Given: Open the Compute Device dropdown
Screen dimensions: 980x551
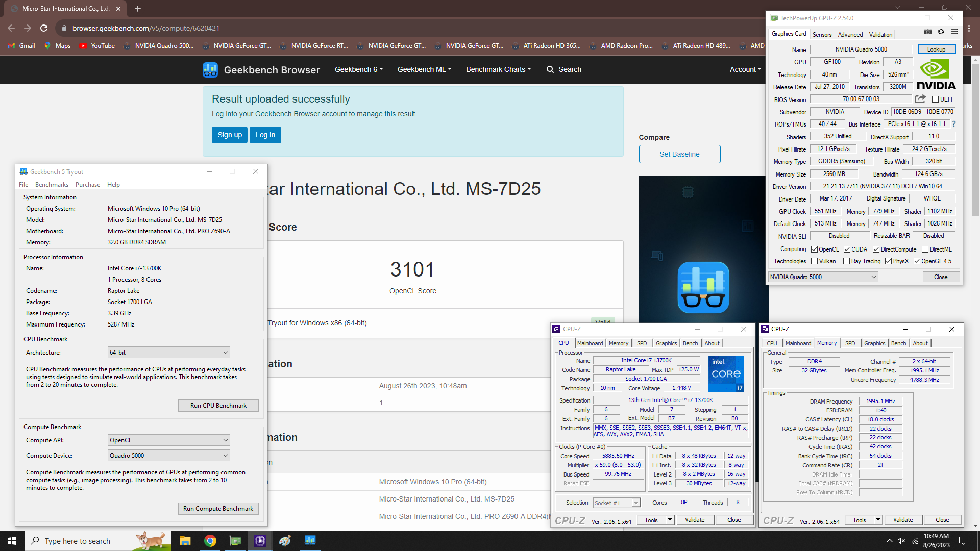Looking at the screenshot, I should pyautogui.click(x=168, y=456).
